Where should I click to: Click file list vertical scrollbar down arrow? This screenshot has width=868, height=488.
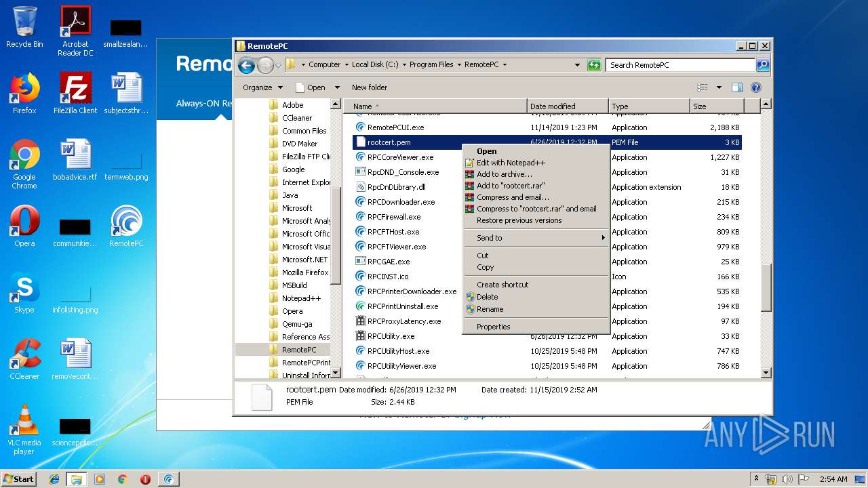pyautogui.click(x=766, y=373)
